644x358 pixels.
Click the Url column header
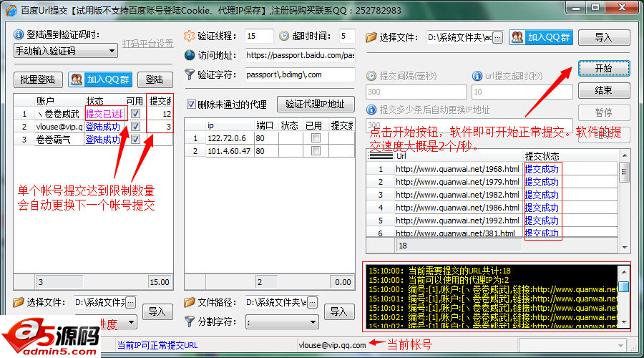pyautogui.click(x=459, y=156)
